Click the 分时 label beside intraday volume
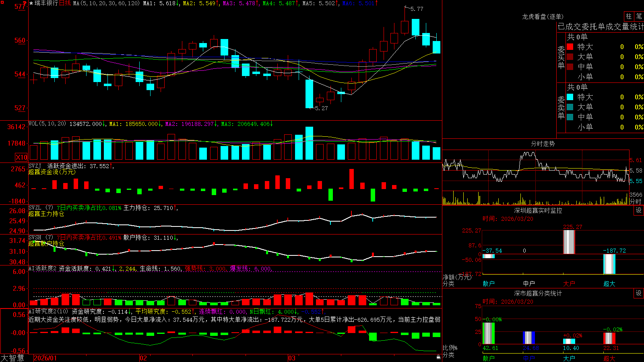This screenshot has width=644, height=362. (x=636, y=202)
